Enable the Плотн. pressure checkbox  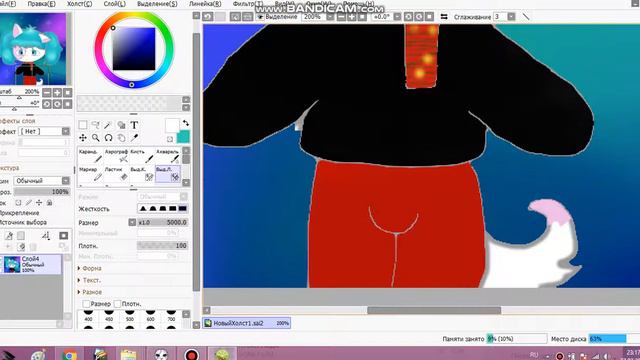(x=118, y=304)
